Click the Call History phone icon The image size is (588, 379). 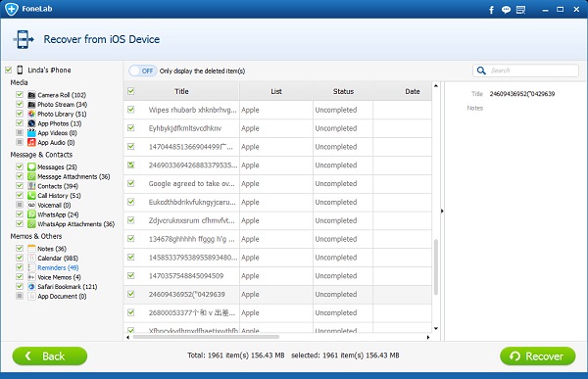click(31, 195)
